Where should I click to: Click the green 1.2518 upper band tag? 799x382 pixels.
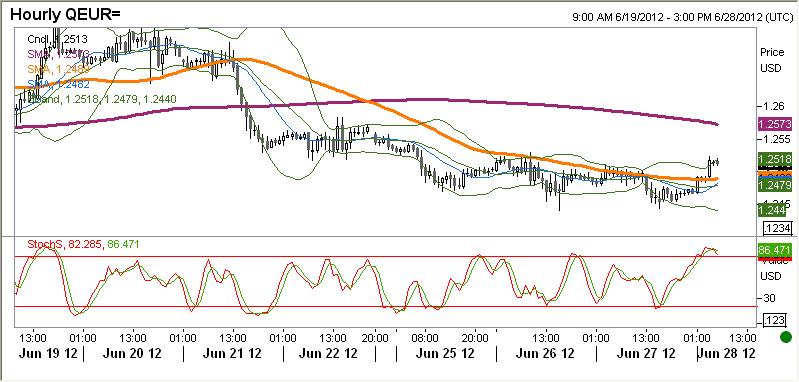774,158
